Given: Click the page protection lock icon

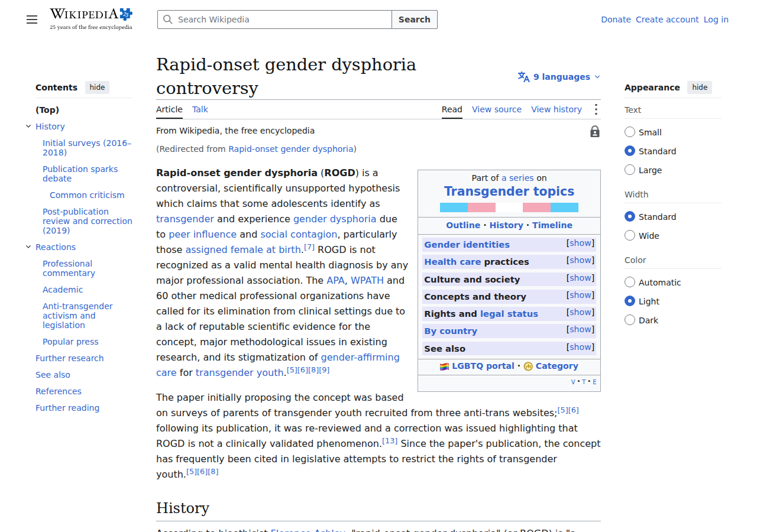Looking at the screenshot, I should [x=595, y=131].
